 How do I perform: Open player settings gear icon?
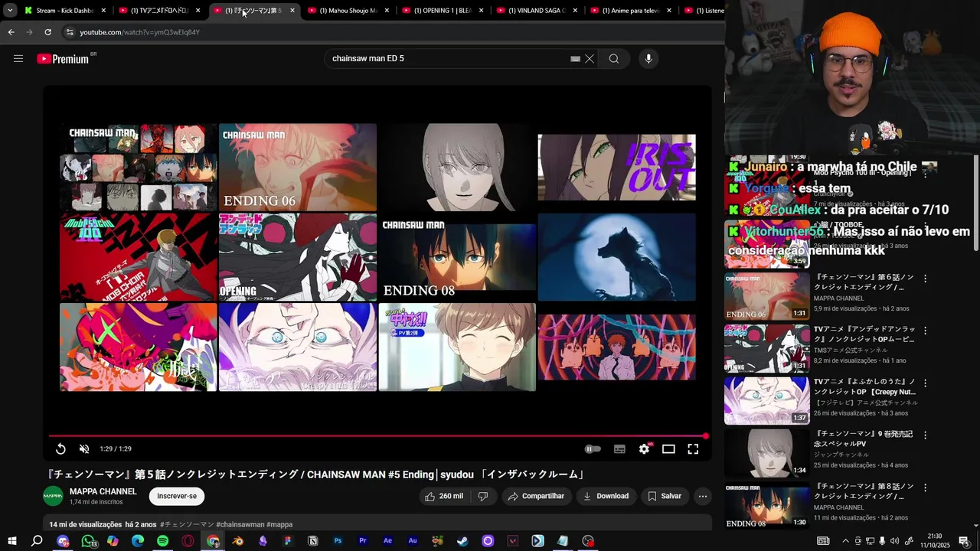(644, 449)
